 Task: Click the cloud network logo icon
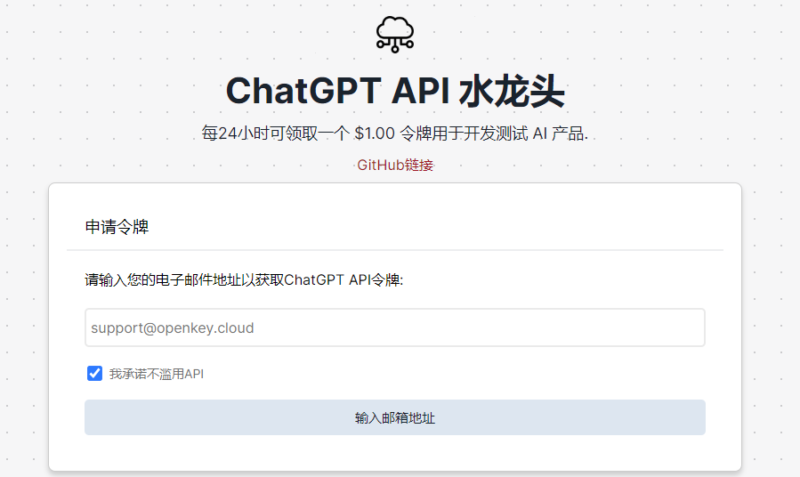[x=395, y=34]
